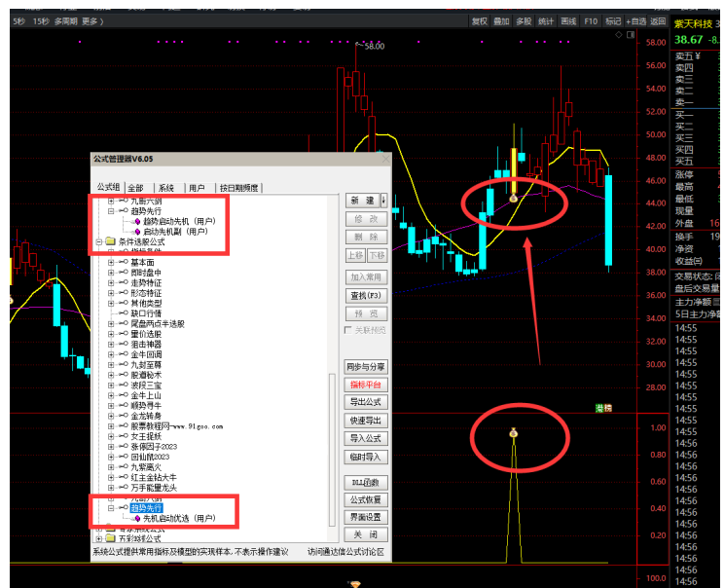This screenshot has height=588, width=725.
Task: Click the 同步与分享 button
Action: (366, 367)
